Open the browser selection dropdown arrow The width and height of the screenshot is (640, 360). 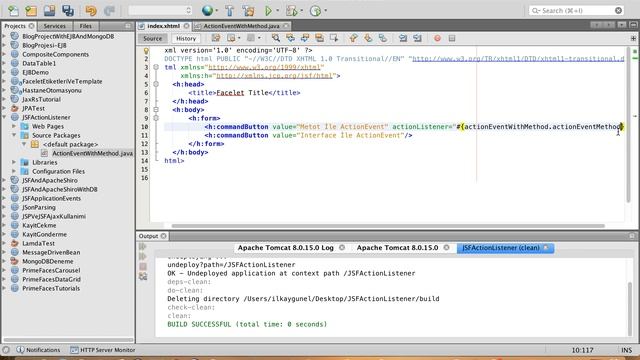click(x=217, y=11)
